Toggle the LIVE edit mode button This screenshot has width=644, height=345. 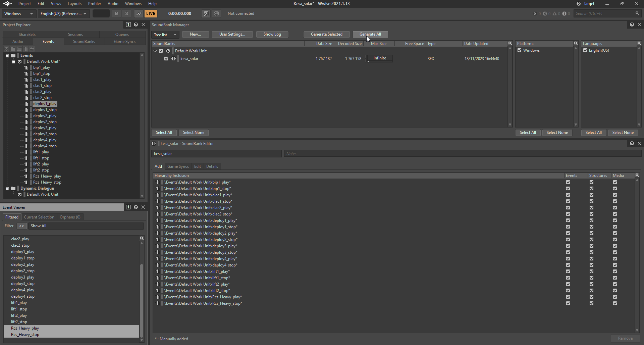pyautogui.click(x=151, y=13)
